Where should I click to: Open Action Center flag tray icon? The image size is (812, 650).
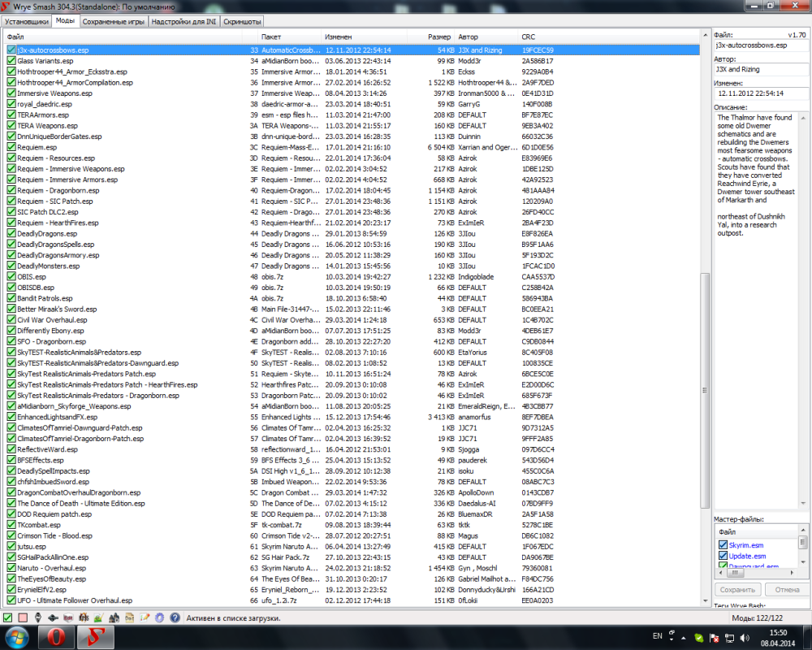click(714, 638)
